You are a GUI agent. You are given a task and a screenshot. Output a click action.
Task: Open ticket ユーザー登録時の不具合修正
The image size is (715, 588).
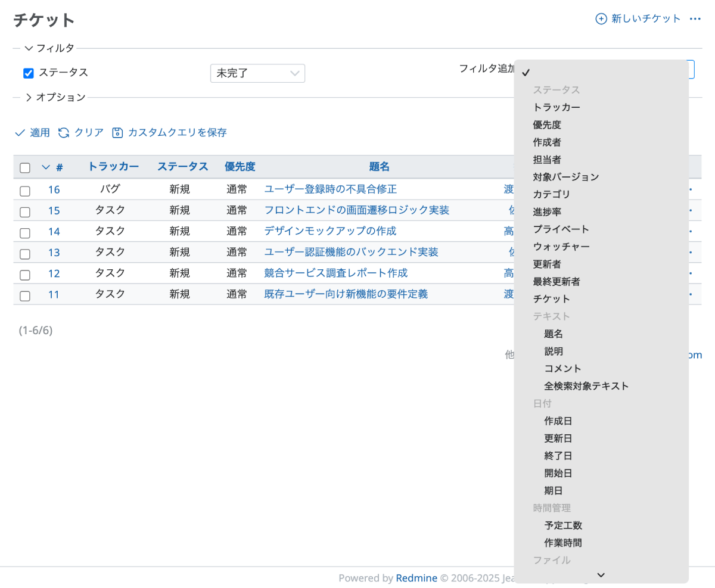click(x=330, y=189)
